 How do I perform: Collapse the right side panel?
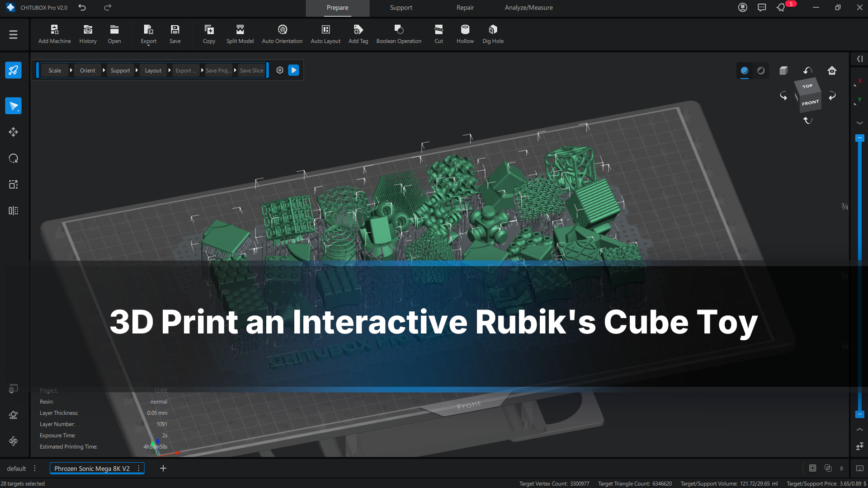tap(859, 59)
